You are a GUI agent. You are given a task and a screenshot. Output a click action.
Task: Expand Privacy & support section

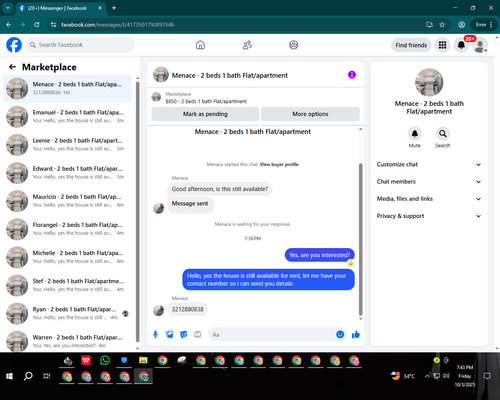tap(429, 216)
